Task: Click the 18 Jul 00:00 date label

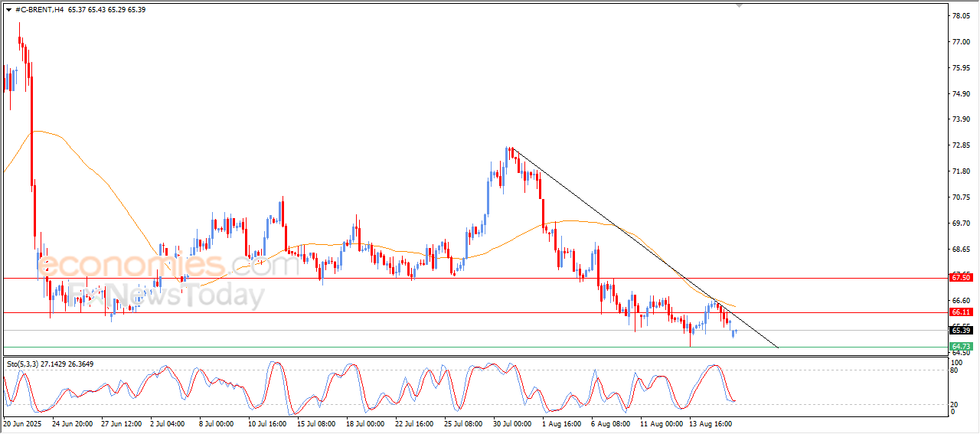Action: 367,423
